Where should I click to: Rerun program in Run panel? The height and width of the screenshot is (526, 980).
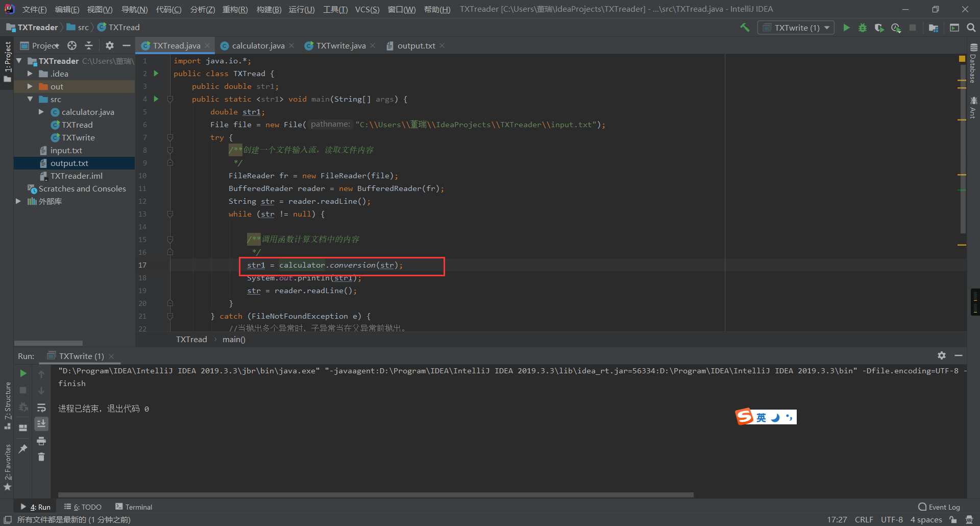(23, 373)
